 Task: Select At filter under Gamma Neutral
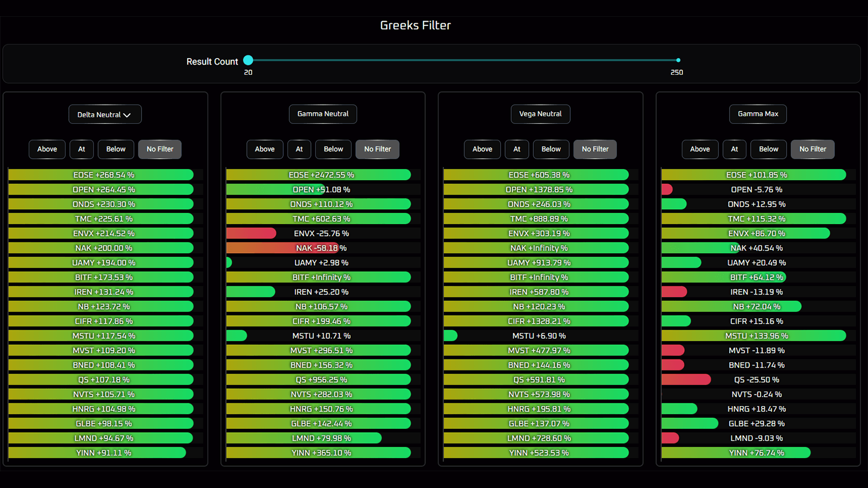tap(299, 149)
